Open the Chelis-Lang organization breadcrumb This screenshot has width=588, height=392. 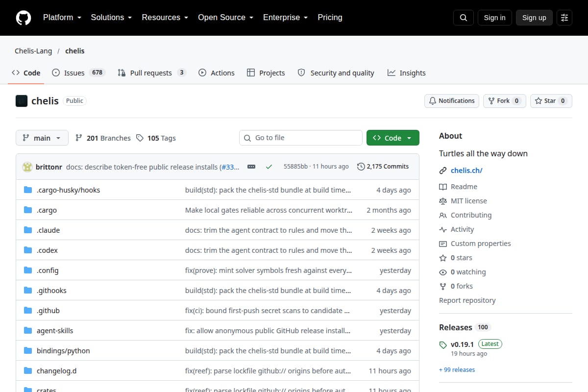[33, 51]
